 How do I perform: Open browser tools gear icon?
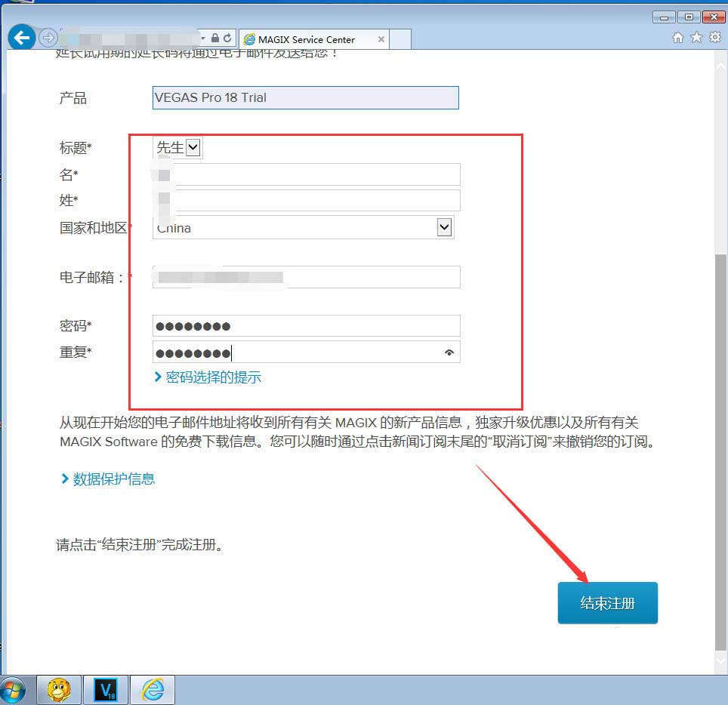pos(715,38)
